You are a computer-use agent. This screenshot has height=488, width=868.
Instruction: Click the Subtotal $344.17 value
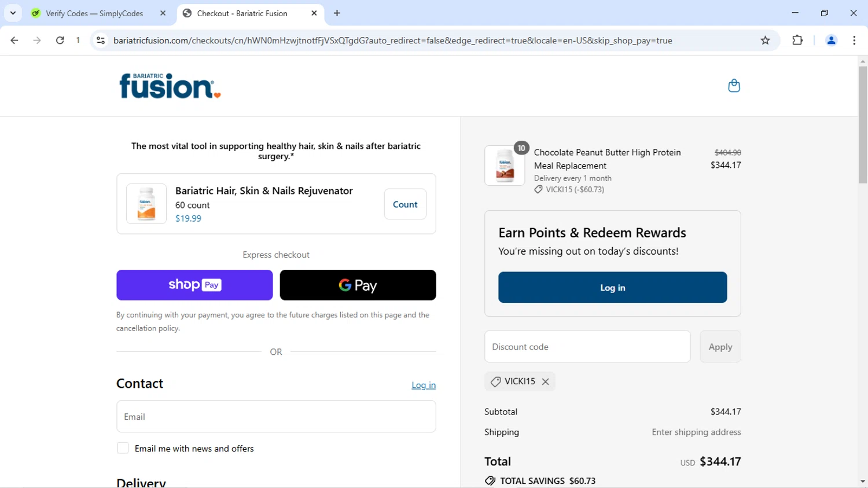[x=726, y=412]
